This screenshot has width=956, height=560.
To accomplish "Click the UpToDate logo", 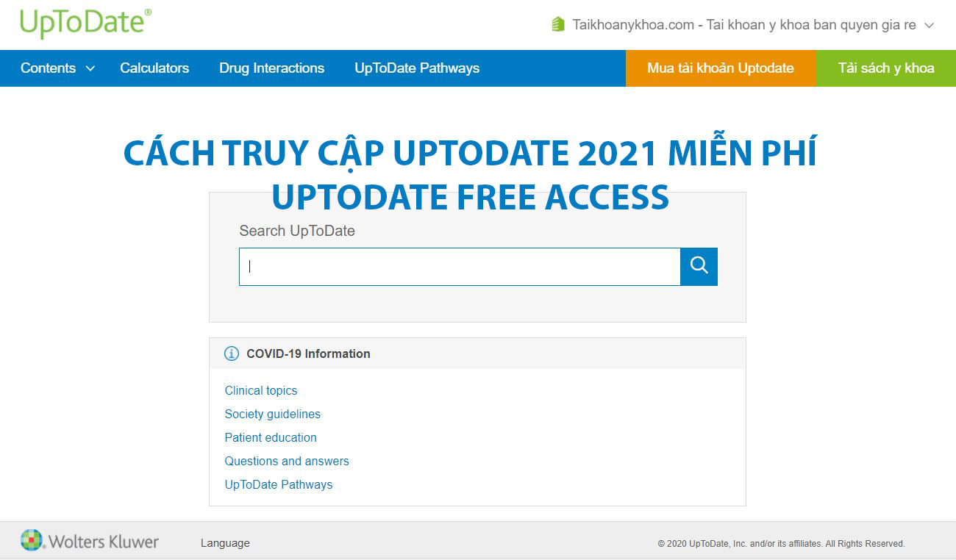I will coord(86,24).
